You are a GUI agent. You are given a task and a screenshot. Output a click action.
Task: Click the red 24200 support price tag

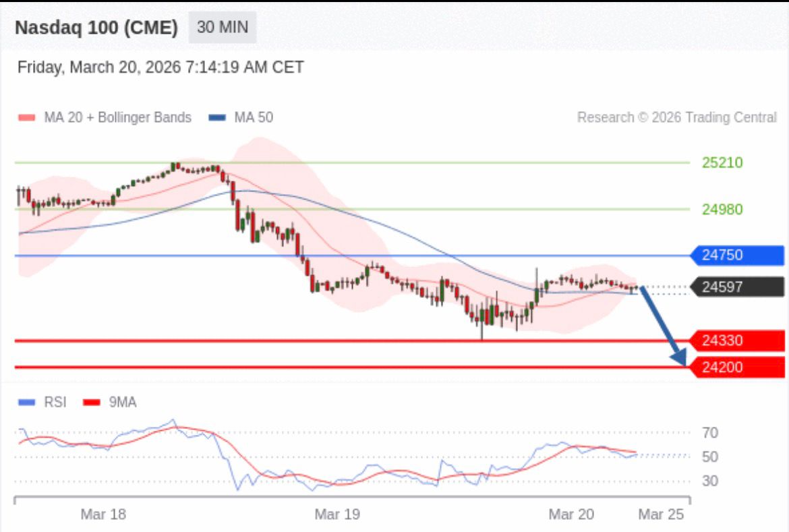point(738,367)
